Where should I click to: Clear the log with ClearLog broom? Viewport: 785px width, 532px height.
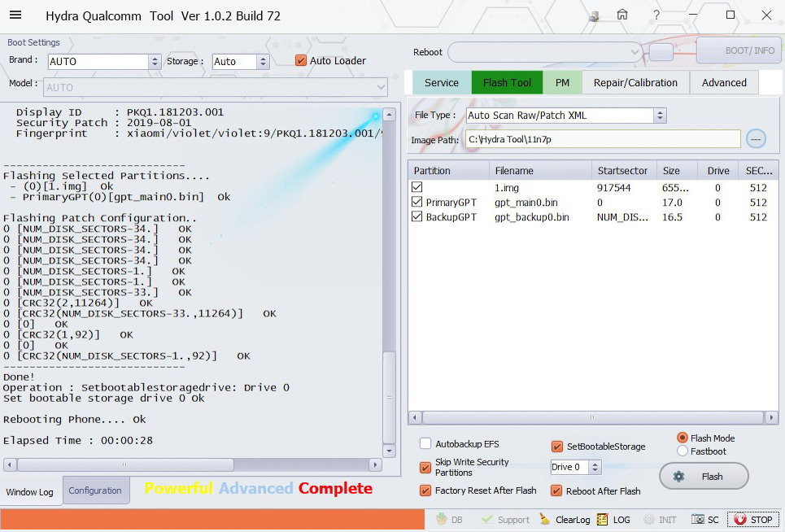[x=565, y=520]
